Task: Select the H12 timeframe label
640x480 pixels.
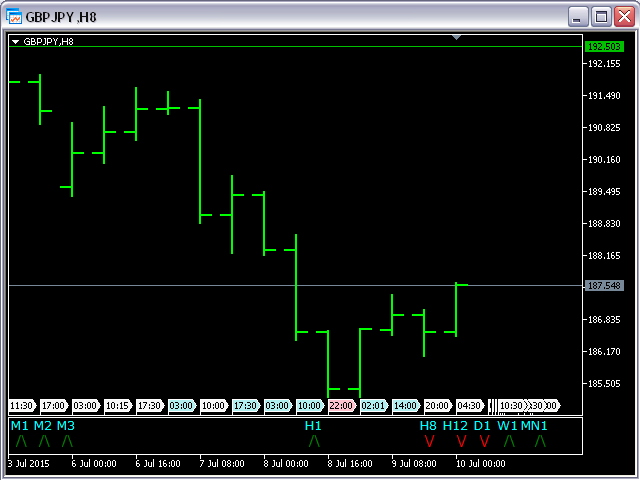Action: (x=455, y=426)
